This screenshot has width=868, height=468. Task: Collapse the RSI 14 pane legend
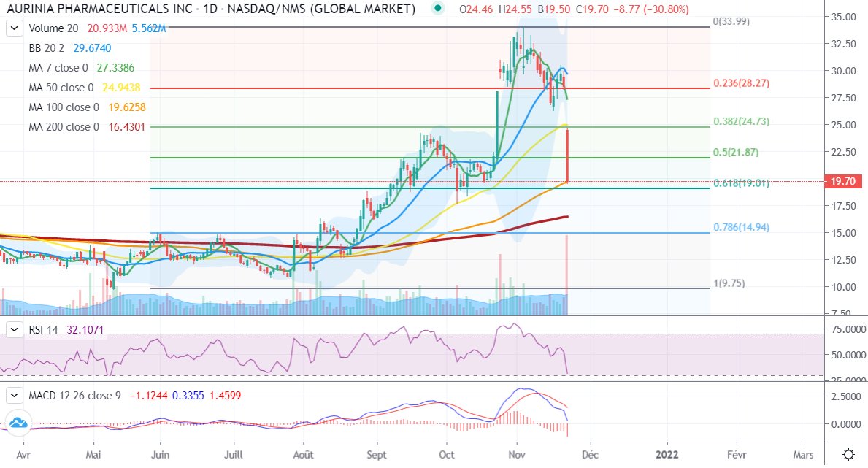coord(15,329)
